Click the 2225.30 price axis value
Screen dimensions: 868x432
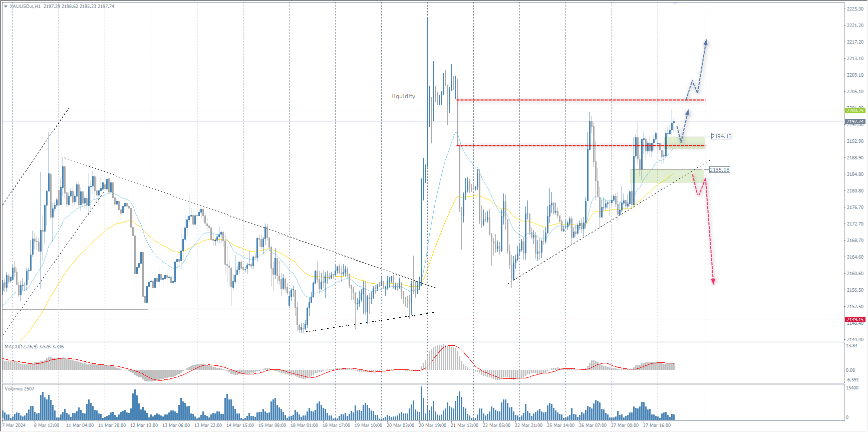[855, 9]
